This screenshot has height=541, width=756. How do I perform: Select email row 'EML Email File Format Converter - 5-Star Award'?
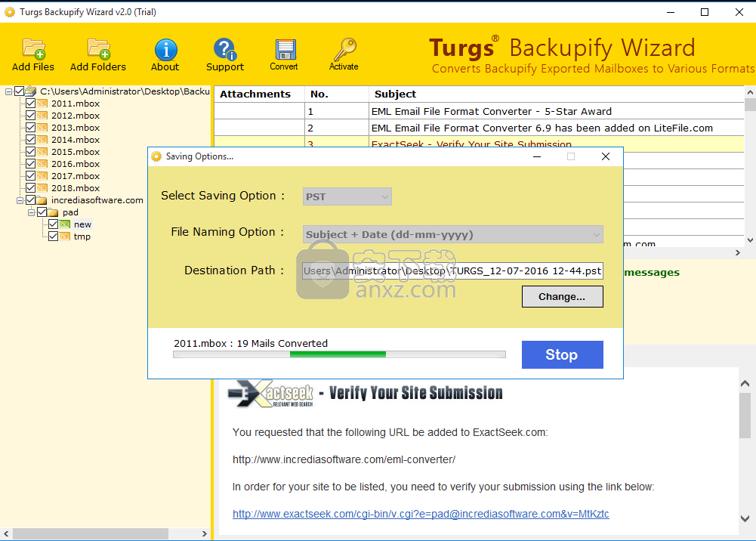click(479, 111)
